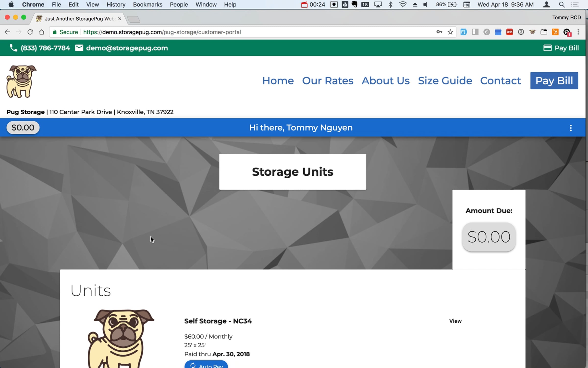Open Chrome's three-dot menu

578,32
